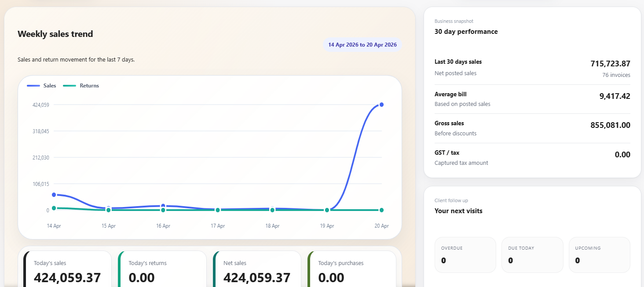Select the 19 Apr data point
Image resolution: width=644 pixels, height=287 pixels.
click(x=327, y=210)
